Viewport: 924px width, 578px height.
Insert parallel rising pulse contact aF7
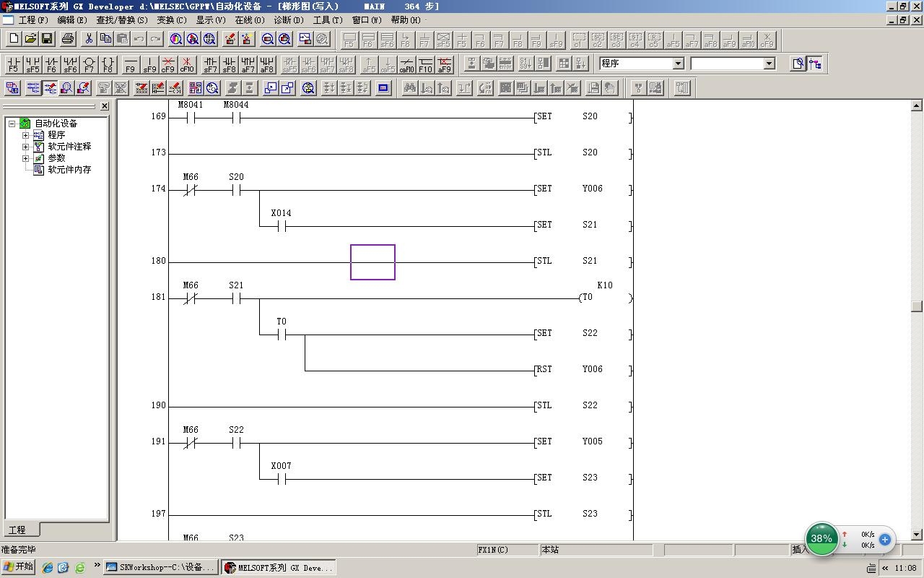(248, 64)
